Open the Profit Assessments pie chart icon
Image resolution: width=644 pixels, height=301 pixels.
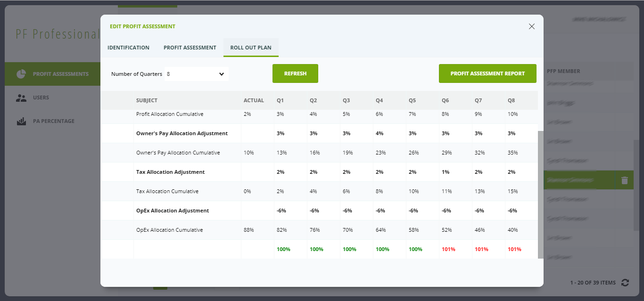click(x=21, y=73)
